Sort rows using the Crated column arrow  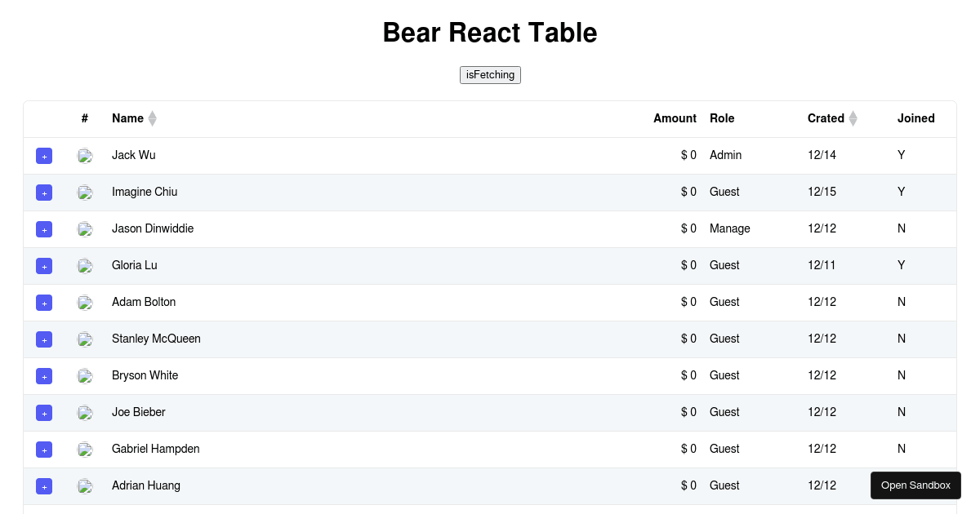[x=853, y=118]
